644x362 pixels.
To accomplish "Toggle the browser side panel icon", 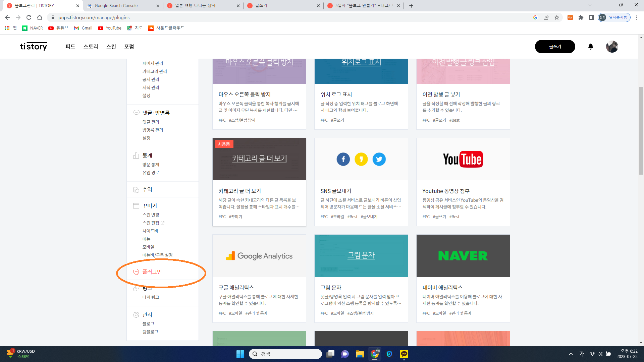I will 592,17.
